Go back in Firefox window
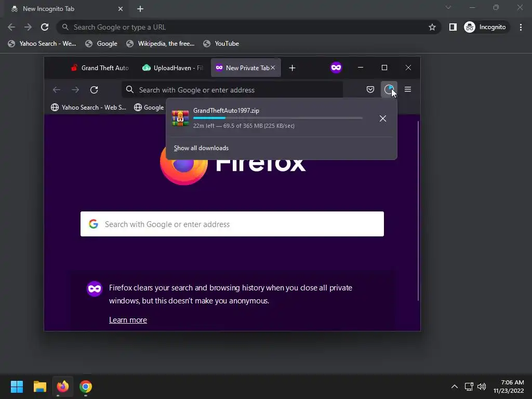This screenshot has height=399, width=532. pyautogui.click(x=57, y=89)
